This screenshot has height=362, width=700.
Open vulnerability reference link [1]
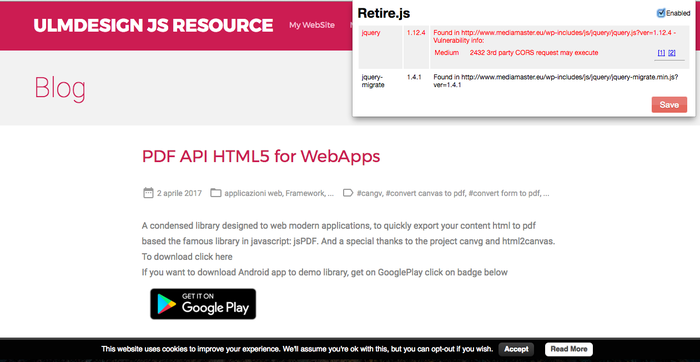coord(661,53)
